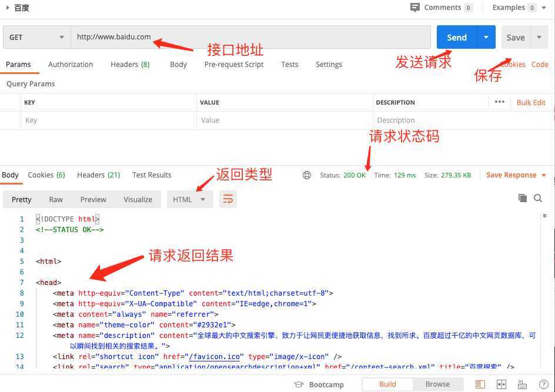Open the Save Response dropdown
The width and height of the screenshot is (555, 392).
point(516,175)
